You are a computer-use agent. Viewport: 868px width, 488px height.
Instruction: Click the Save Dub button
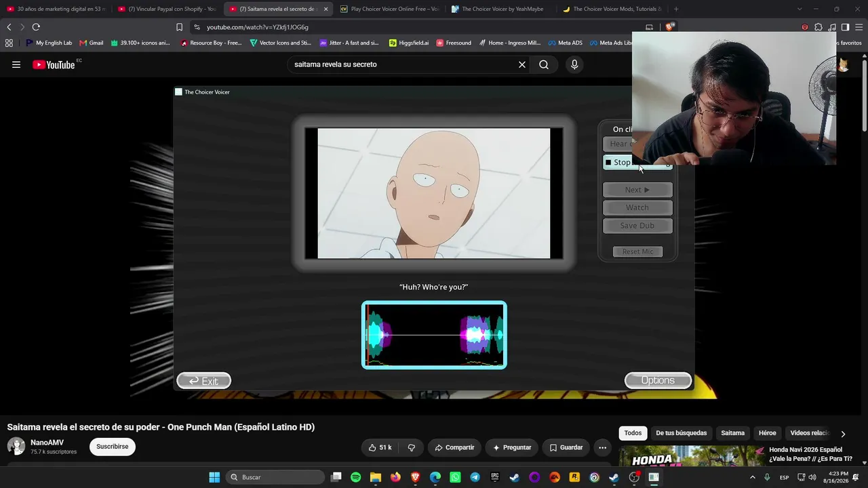pyautogui.click(x=637, y=226)
